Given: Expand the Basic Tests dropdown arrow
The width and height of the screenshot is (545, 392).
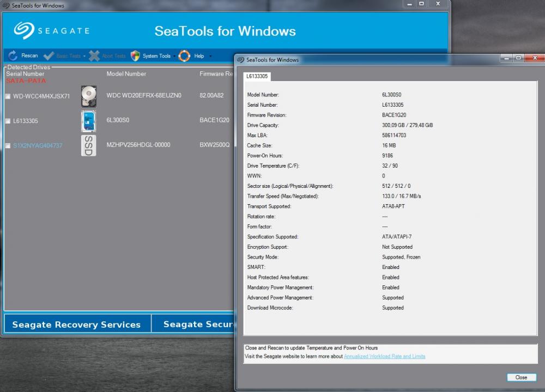Looking at the screenshot, I should [x=84, y=56].
